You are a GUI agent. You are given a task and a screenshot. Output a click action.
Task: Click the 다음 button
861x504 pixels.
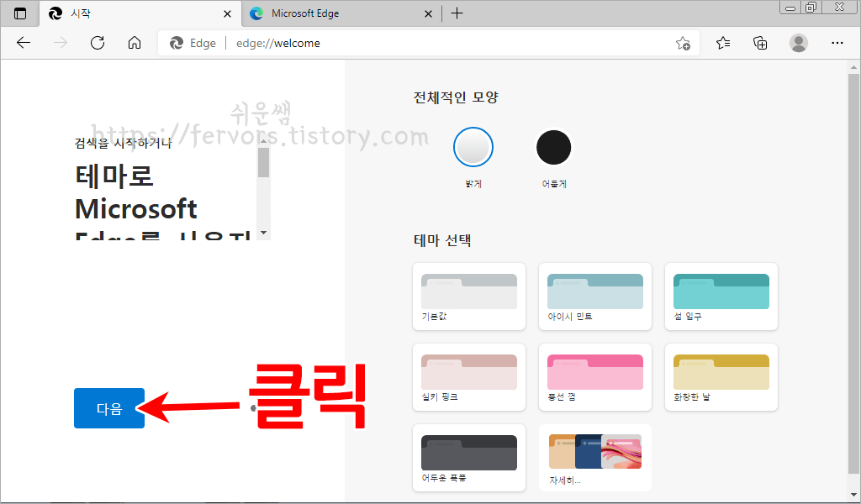(109, 408)
